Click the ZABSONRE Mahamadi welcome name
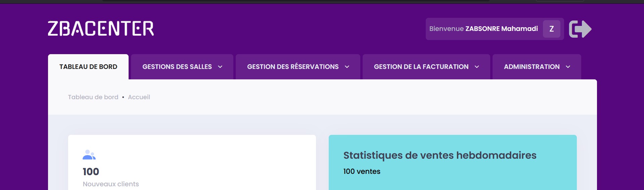 pyautogui.click(x=501, y=29)
